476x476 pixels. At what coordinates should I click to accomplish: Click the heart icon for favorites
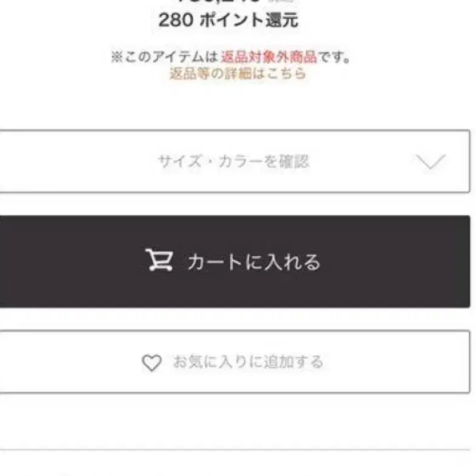[x=152, y=363]
